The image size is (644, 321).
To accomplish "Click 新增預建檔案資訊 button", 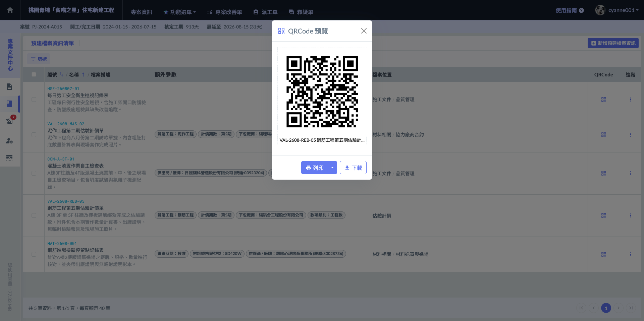I will tap(613, 43).
